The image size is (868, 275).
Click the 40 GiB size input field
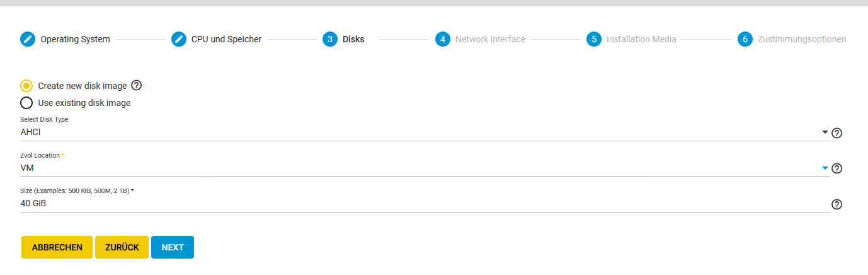tap(425, 204)
